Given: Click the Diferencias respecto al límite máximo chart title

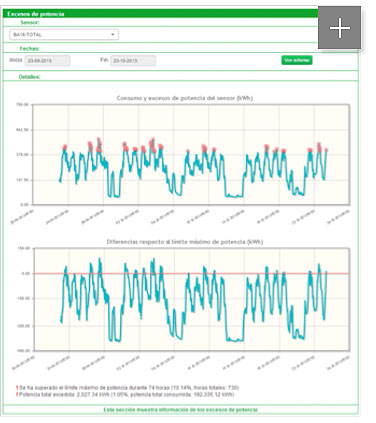Looking at the screenshot, I should pos(185,242).
